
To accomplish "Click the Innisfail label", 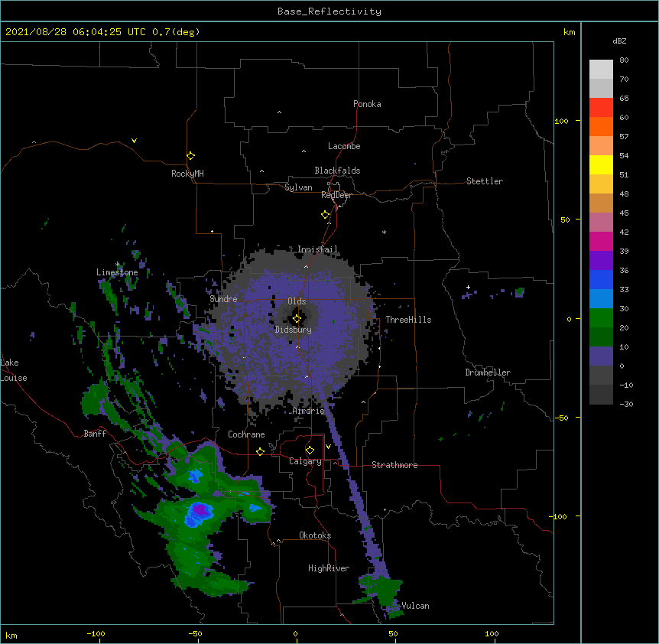I will [x=317, y=249].
